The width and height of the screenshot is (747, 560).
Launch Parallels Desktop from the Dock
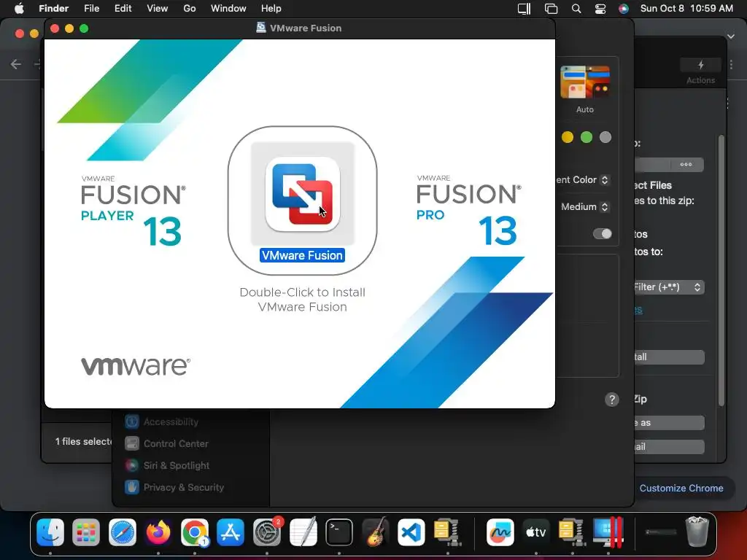point(608,532)
